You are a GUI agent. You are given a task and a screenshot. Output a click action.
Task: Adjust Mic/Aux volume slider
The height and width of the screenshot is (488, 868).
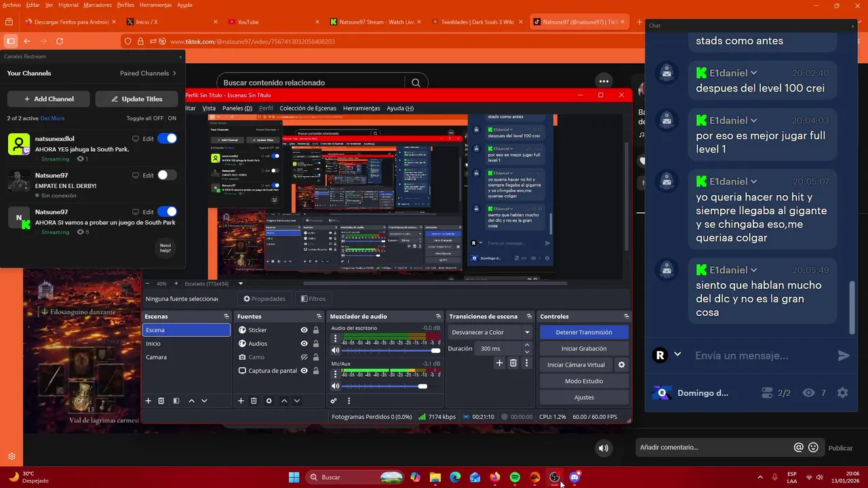(391, 386)
